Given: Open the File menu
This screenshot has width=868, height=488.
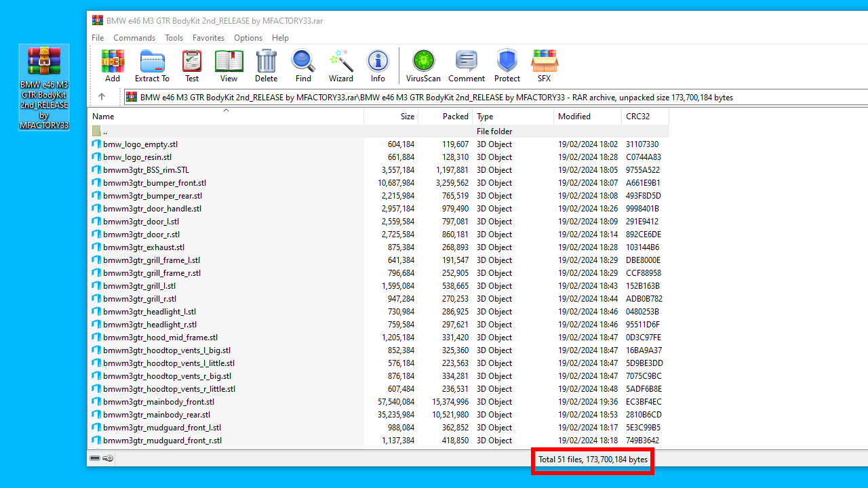Looking at the screenshot, I should click(98, 38).
